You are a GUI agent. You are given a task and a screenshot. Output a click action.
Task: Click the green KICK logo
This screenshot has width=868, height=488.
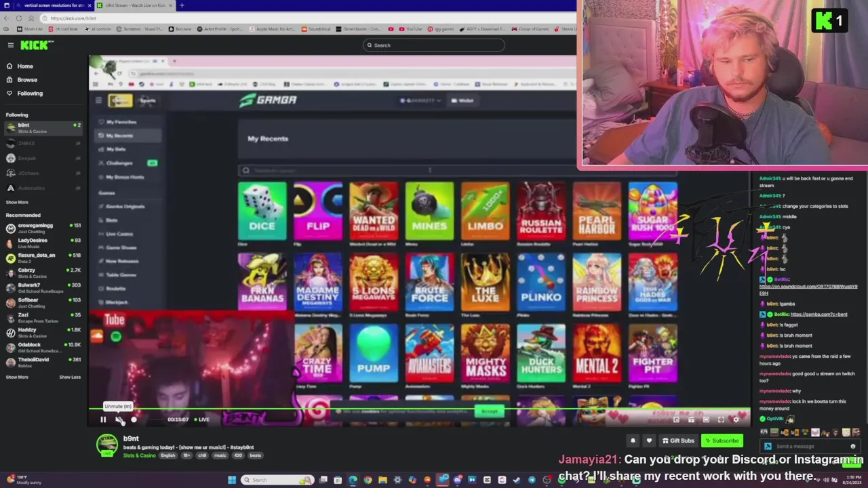(36, 45)
